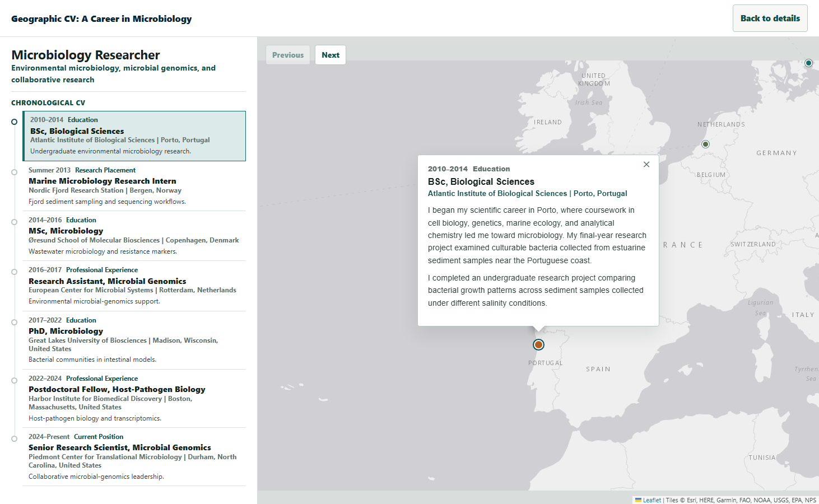Click 'Nordic Fjord Research Station | Bergen, Norway'
The height and width of the screenshot is (504, 819).
(105, 190)
